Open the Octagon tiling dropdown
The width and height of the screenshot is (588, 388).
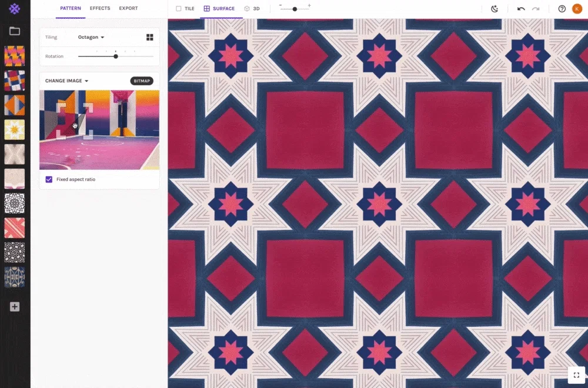pos(91,37)
